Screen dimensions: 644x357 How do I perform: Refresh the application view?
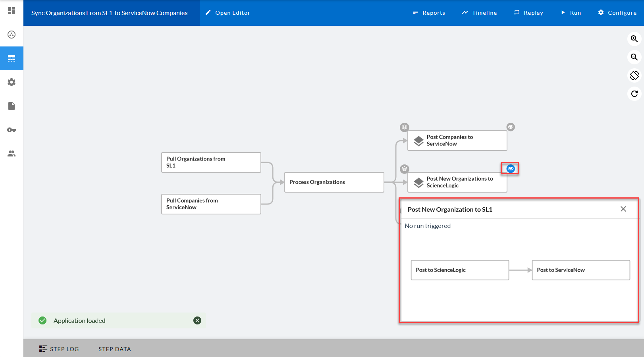634,94
